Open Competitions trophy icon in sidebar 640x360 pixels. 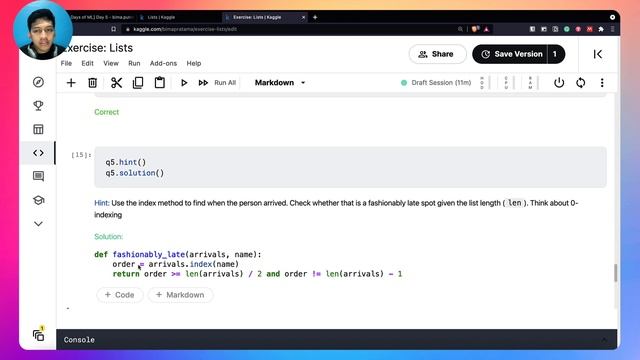click(38, 106)
